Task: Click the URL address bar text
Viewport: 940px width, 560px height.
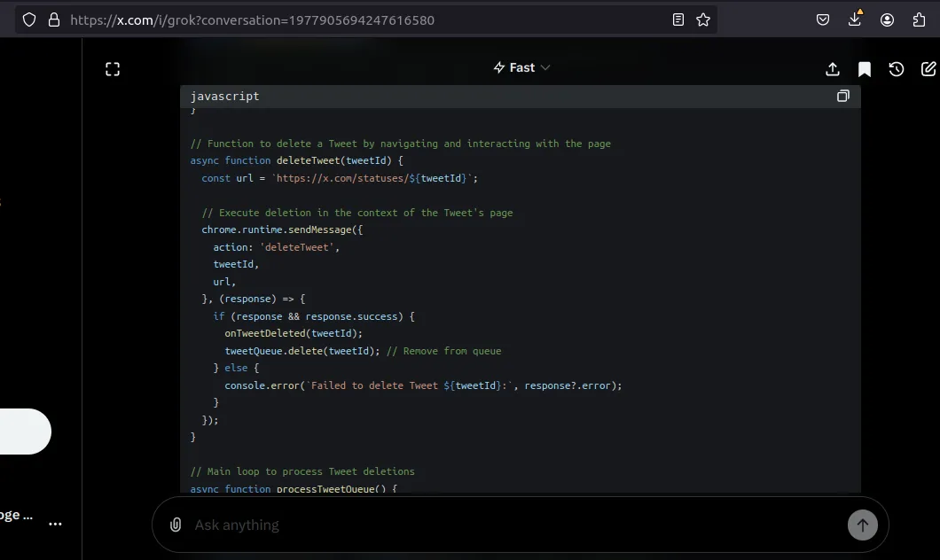Action: [253, 19]
